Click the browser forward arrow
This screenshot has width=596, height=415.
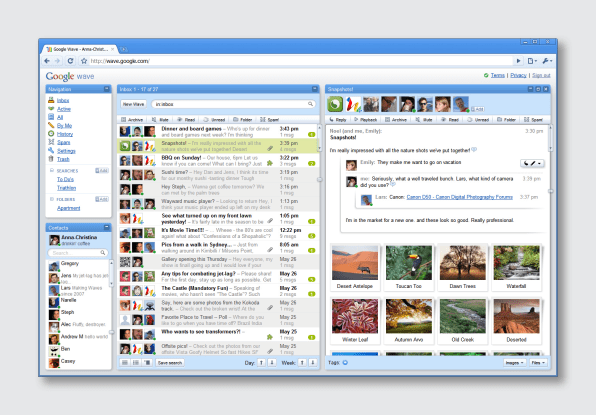click(x=57, y=61)
